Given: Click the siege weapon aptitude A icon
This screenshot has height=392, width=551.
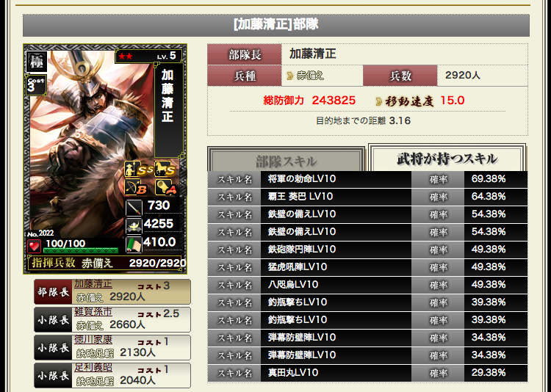Looking at the screenshot, I should [166, 187].
